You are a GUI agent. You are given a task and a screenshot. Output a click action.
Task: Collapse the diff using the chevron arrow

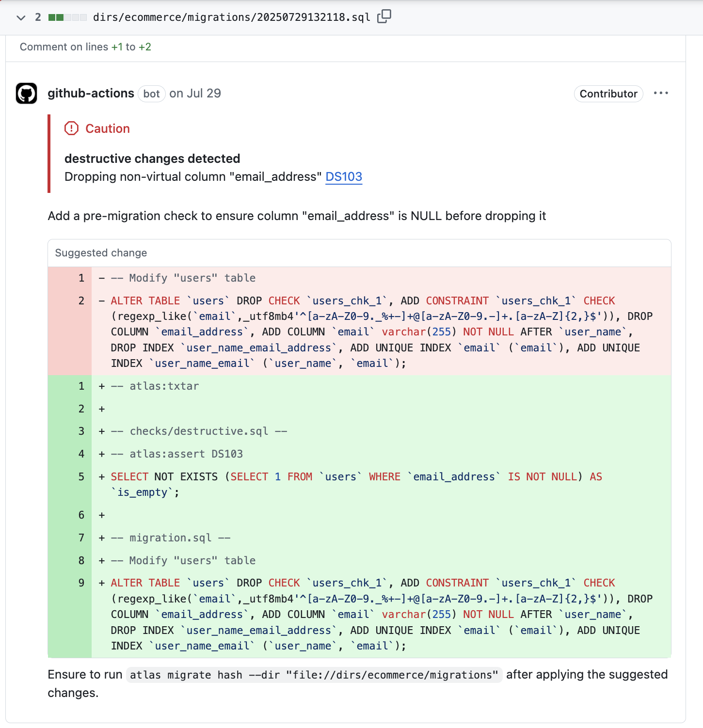(20, 17)
